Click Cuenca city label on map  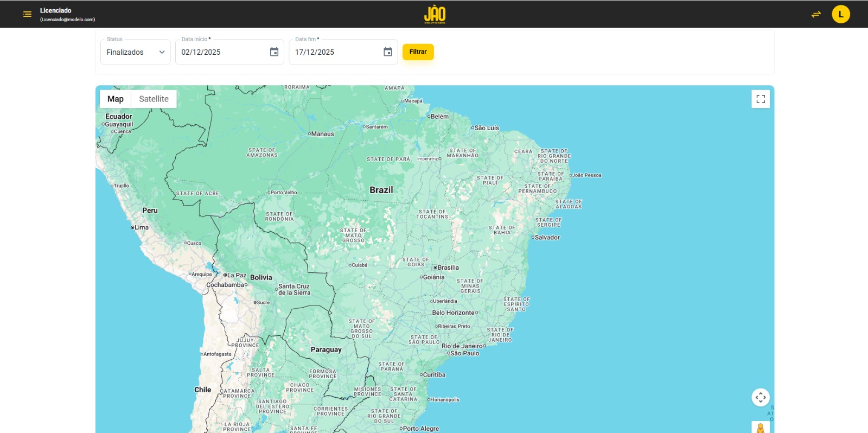pyautogui.click(x=123, y=131)
